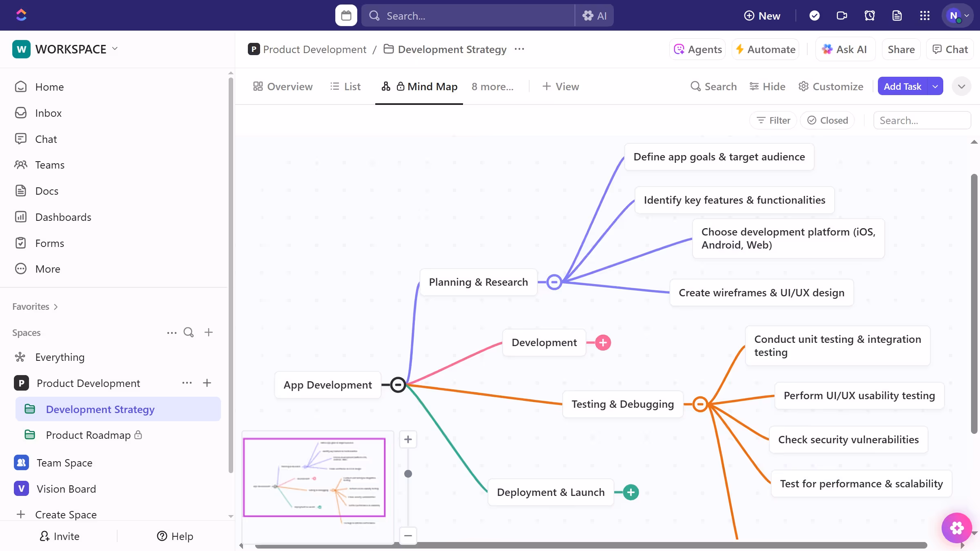Click the reminders alarm clock icon
Screen dimensions: 980x551
click(870, 16)
